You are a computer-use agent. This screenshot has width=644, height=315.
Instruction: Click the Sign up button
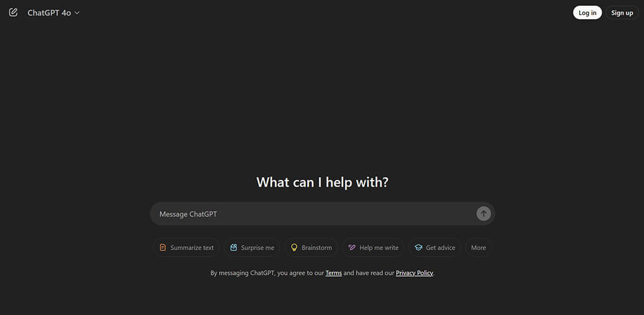pyautogui.click(x=622, y=13)
